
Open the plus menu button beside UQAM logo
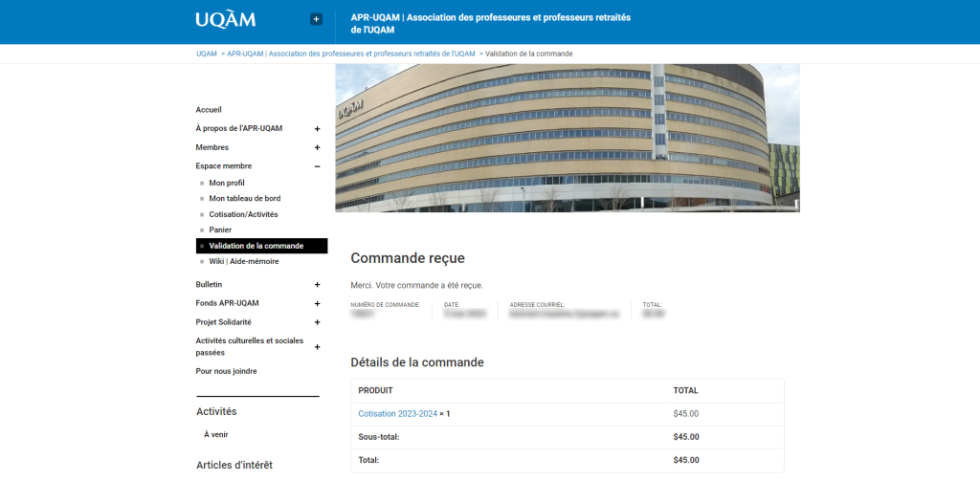[316, 19]
